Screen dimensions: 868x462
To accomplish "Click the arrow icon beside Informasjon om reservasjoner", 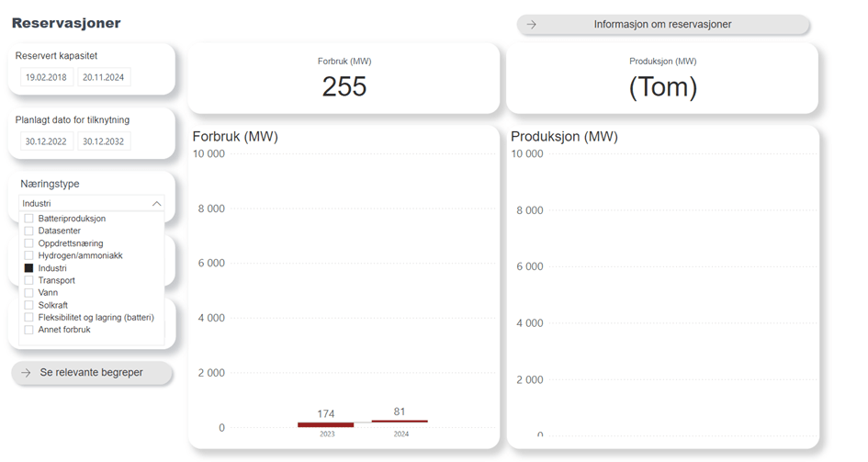I will (x=531, y=25).
